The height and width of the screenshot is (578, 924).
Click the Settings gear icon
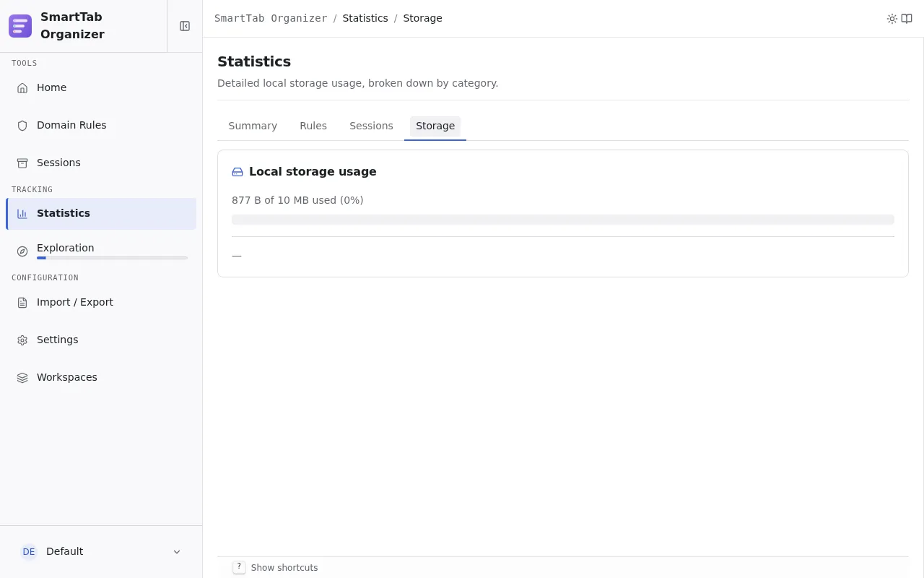(x=22, y=340)
